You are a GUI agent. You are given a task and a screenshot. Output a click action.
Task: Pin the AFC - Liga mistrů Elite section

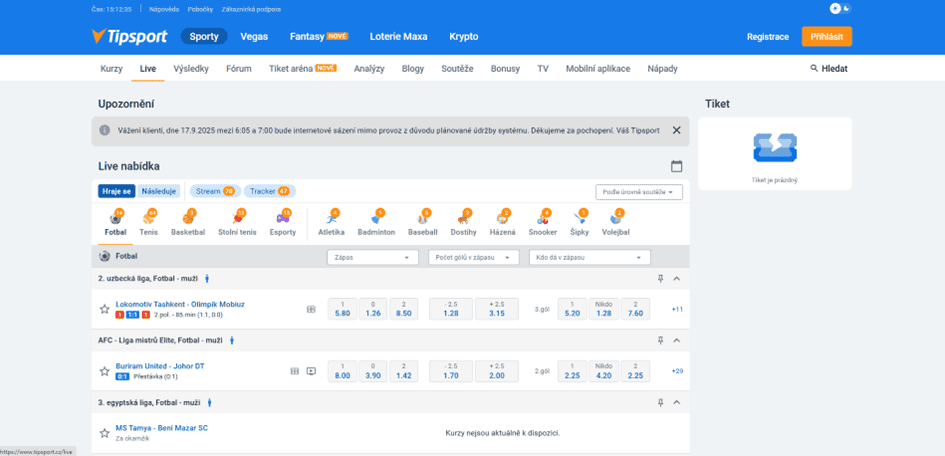[661, 340]
